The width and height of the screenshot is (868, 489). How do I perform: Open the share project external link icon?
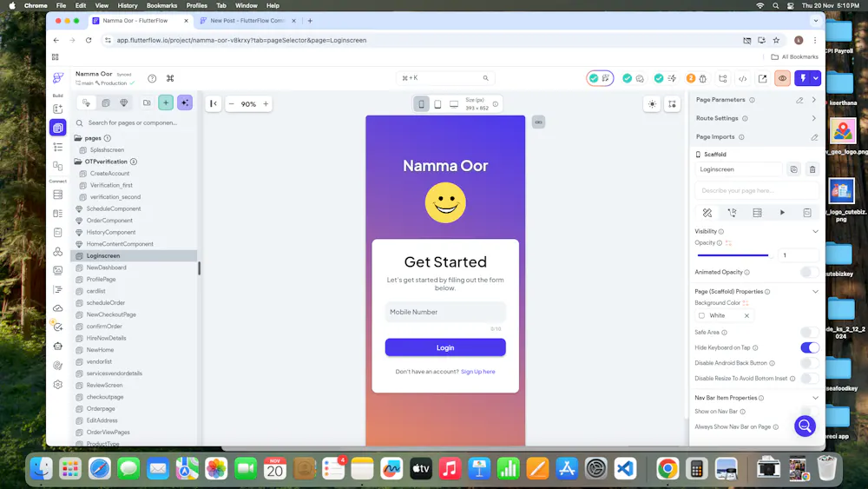762,79
